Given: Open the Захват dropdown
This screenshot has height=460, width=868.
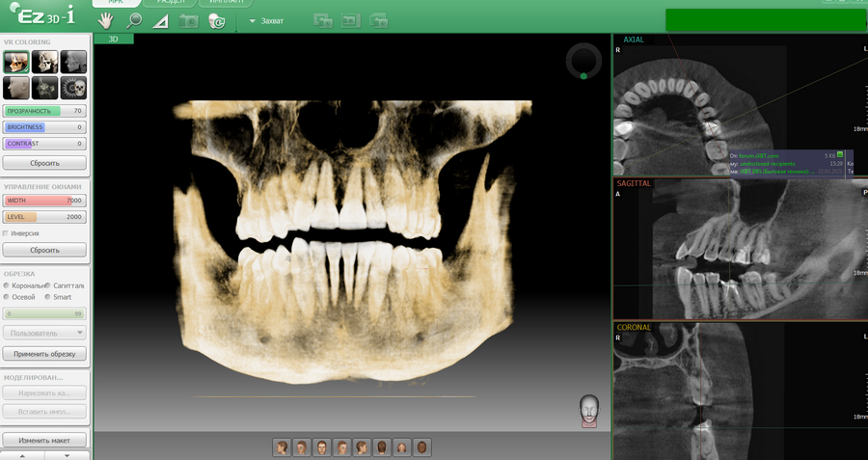Looking at the screenshot, I should 267,20.
